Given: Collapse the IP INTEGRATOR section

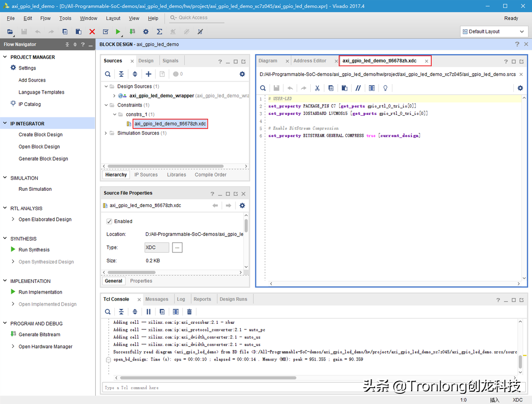Looking at the screenshot, I should [x=5, y=124].
